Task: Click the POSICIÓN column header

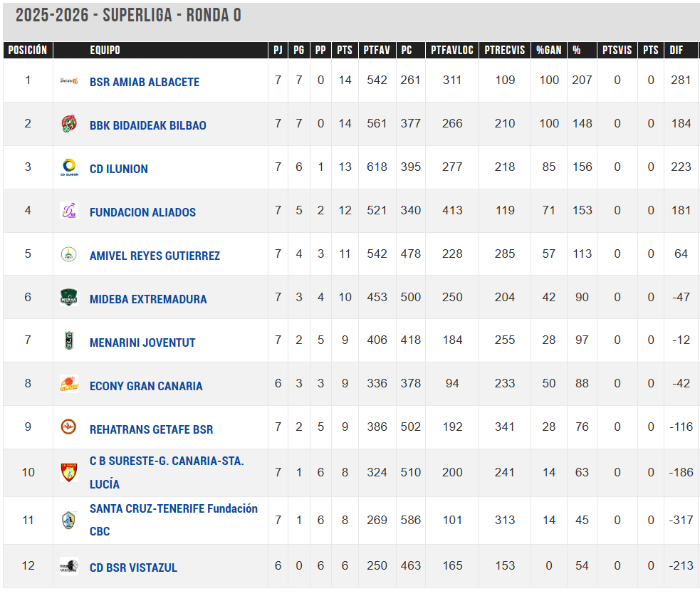Action: point(28,51)
